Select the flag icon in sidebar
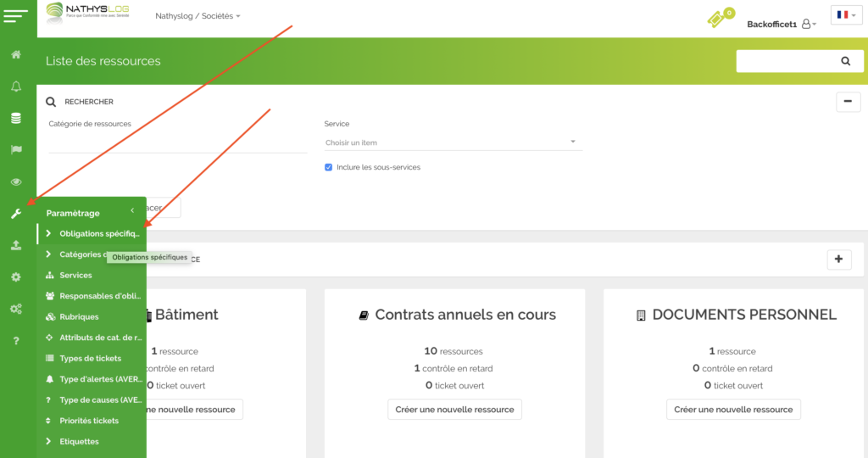868x458 pixels. click(16, 150)
